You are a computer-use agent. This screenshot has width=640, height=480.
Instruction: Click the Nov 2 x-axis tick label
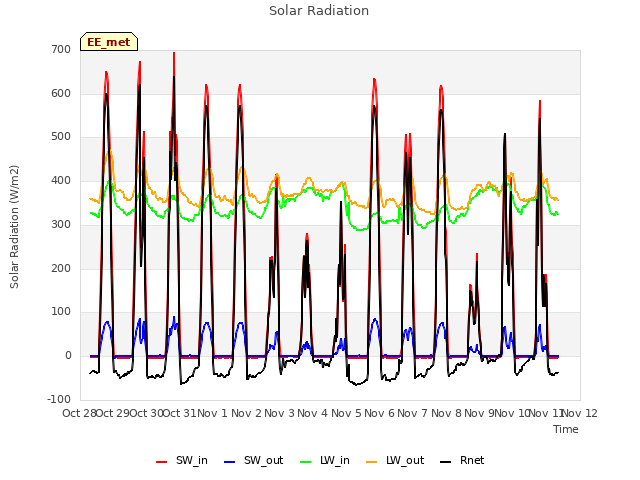pos(246,413)
